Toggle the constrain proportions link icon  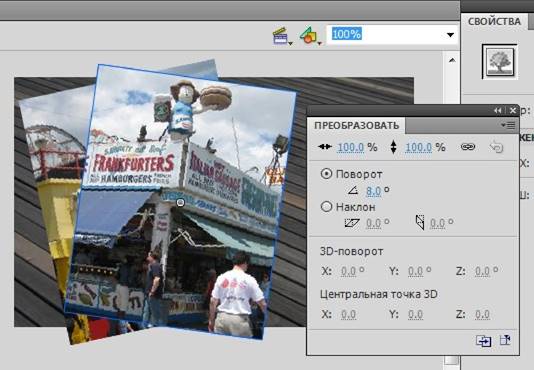pyautogui.click(x=468, y=147)
